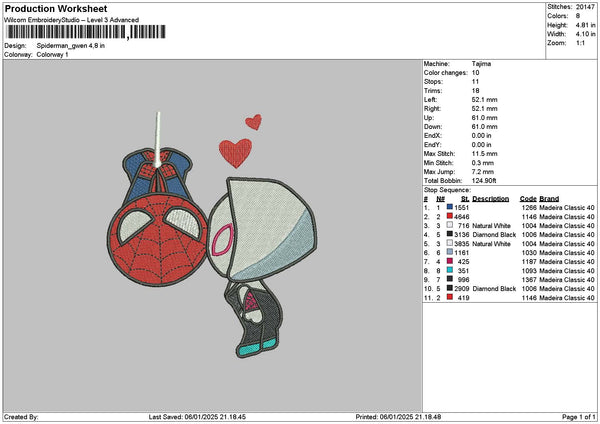This screenshot has height=424, width=600.
Task: Click the red swatch in the 419-stitch row
Action: pyautogui.click(x=450, y=297)
